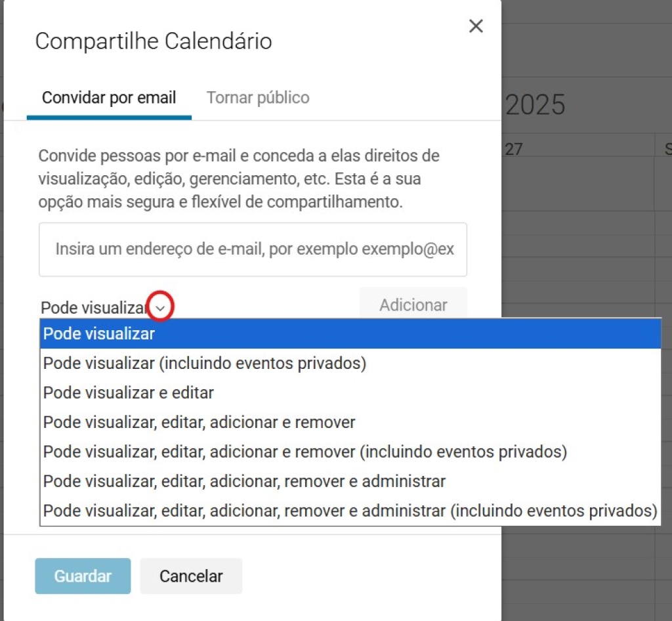
Task: Cancel the calendar sharing dialog
Action: 191,576
